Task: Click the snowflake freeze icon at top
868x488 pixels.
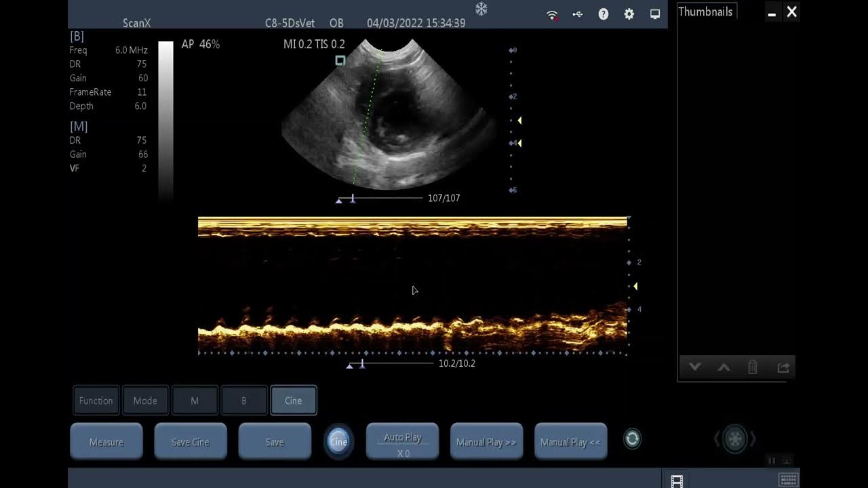Action: point(481,9)
